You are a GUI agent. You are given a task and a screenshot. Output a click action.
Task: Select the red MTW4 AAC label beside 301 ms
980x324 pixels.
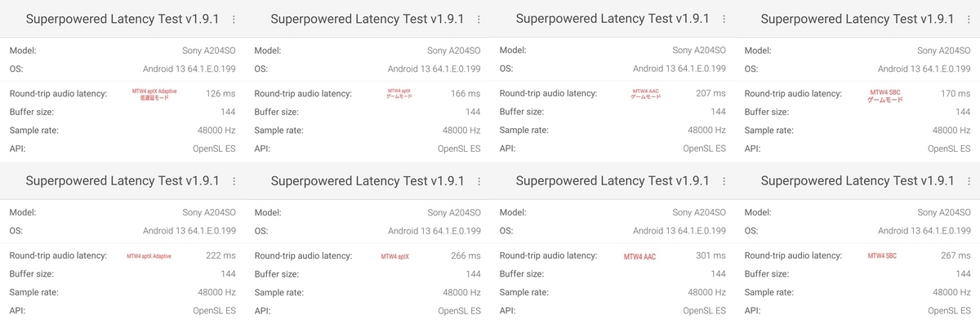(x=639, y=256)
